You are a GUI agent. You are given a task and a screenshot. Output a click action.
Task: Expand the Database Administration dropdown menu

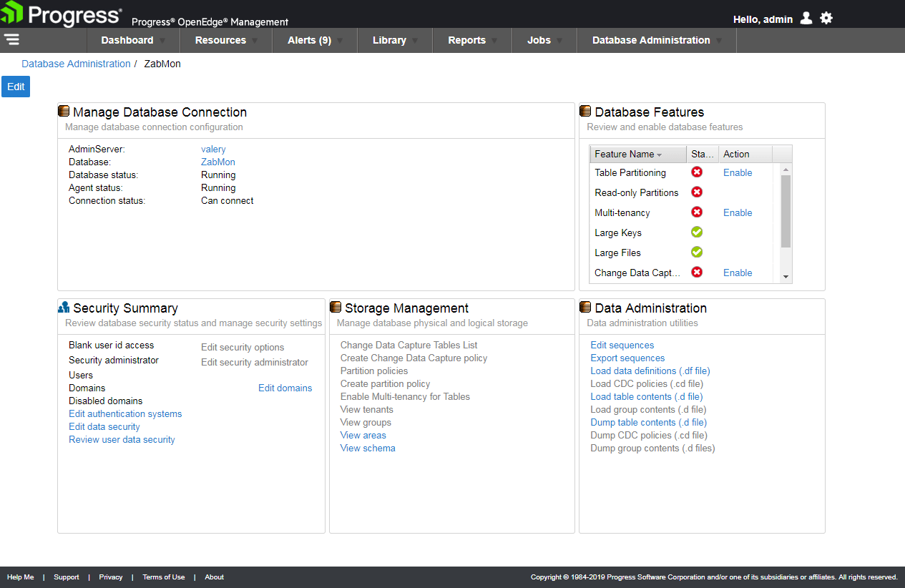[x=657, y=40]
